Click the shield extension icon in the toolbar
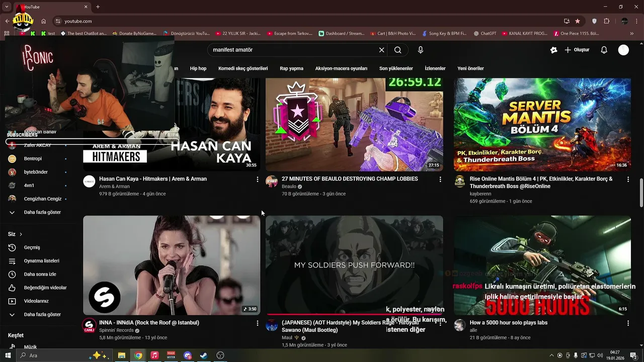Image resolution: width=644 pixels, height=362 pixels. tap(594, 21)
